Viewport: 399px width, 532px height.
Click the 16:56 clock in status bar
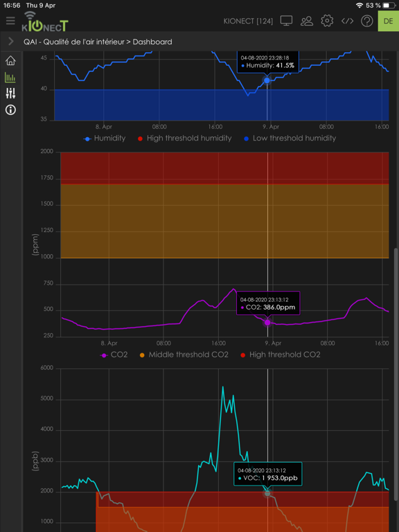(12, 6)
